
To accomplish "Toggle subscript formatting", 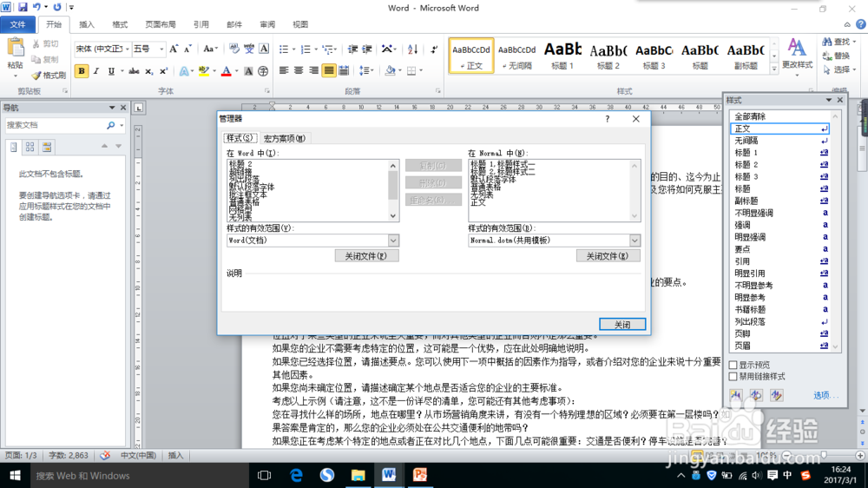I will pos(148,71).
